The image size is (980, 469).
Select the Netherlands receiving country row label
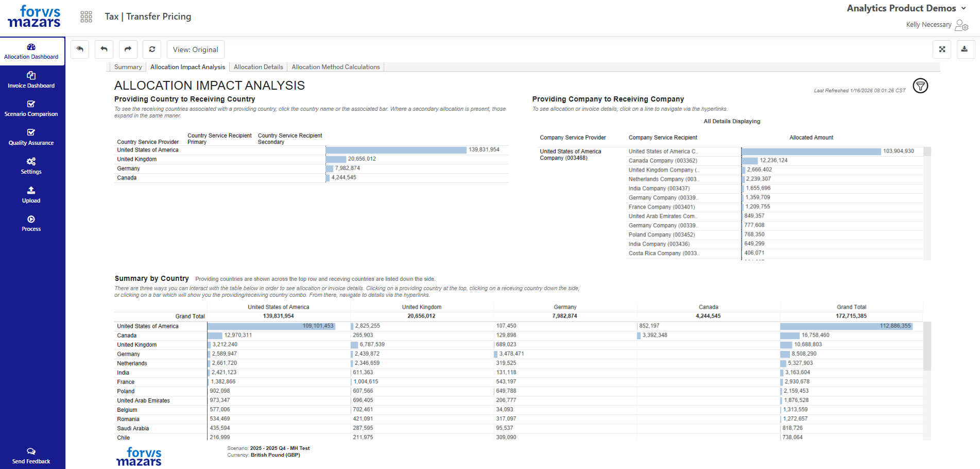pyautogui.click(x=132, y=363)
